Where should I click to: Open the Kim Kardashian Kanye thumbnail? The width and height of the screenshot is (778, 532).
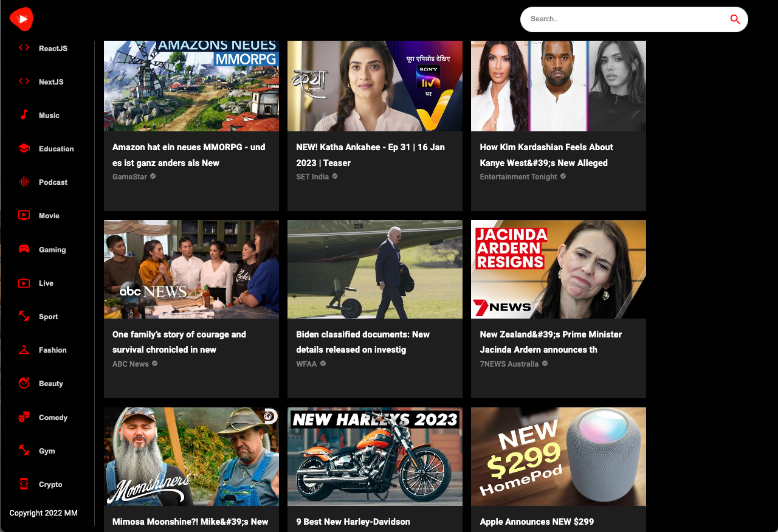click(559, 86)
